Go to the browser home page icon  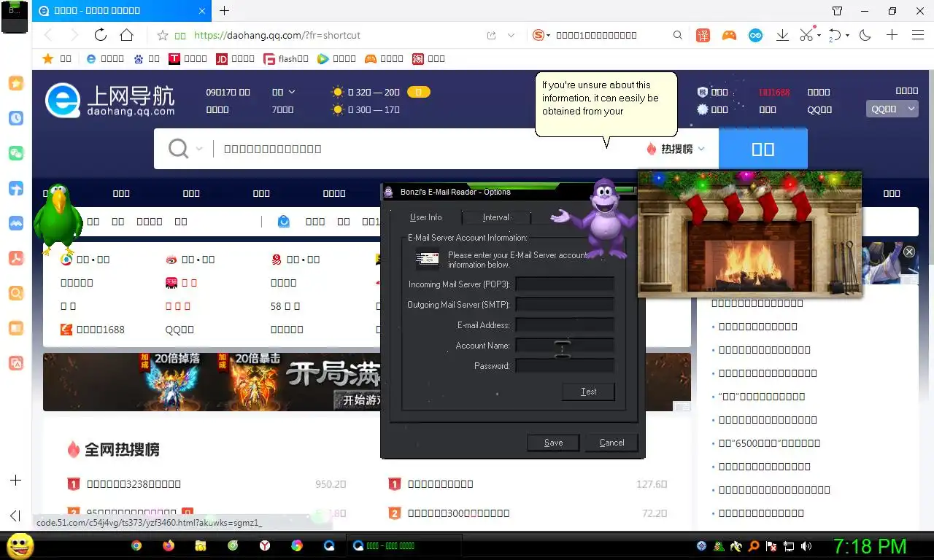tap(127, 35)
